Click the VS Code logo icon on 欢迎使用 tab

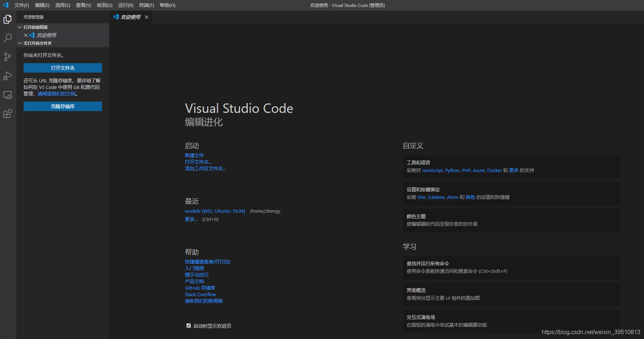(116, 17)
